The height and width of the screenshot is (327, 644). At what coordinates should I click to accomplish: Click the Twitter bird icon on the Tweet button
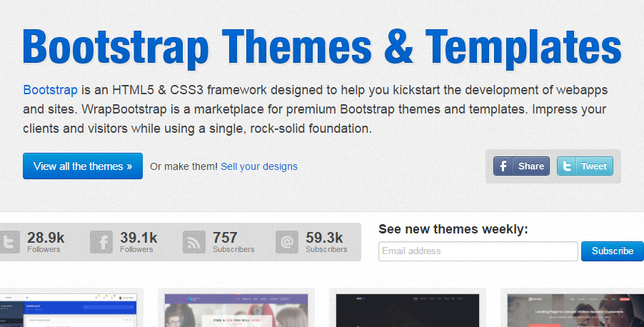click(568, 166)
